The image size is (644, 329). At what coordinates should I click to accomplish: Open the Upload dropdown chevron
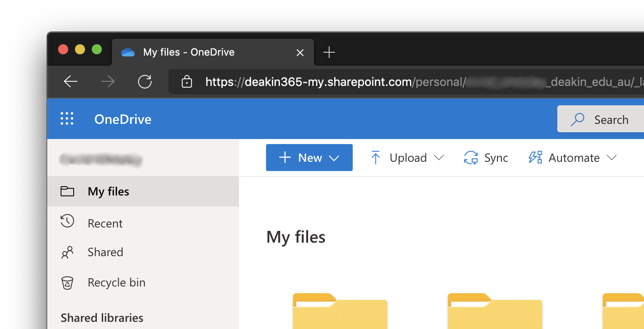tap(439, 158)
